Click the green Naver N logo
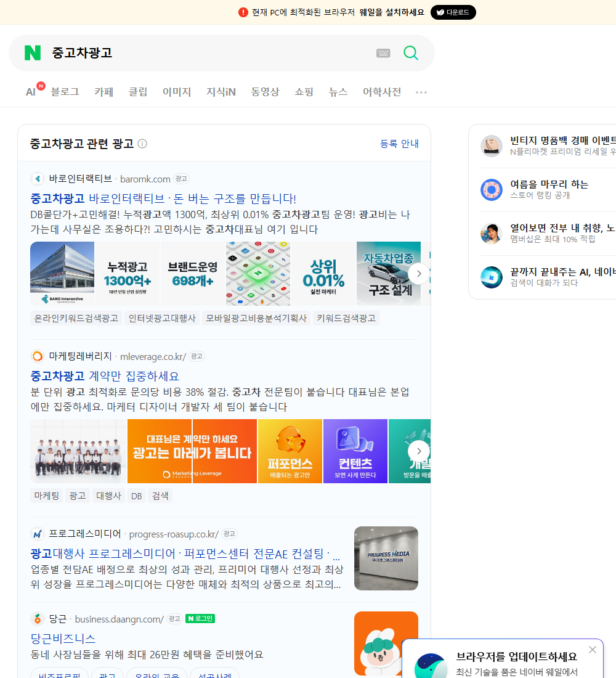The width and height of the screenshot is (616, 678). point(33,53)
